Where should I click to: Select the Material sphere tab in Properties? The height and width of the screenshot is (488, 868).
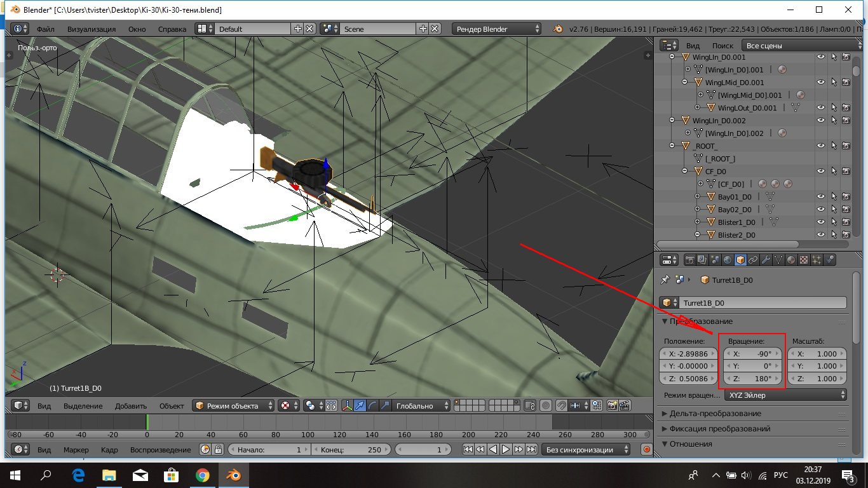(791, 260)
